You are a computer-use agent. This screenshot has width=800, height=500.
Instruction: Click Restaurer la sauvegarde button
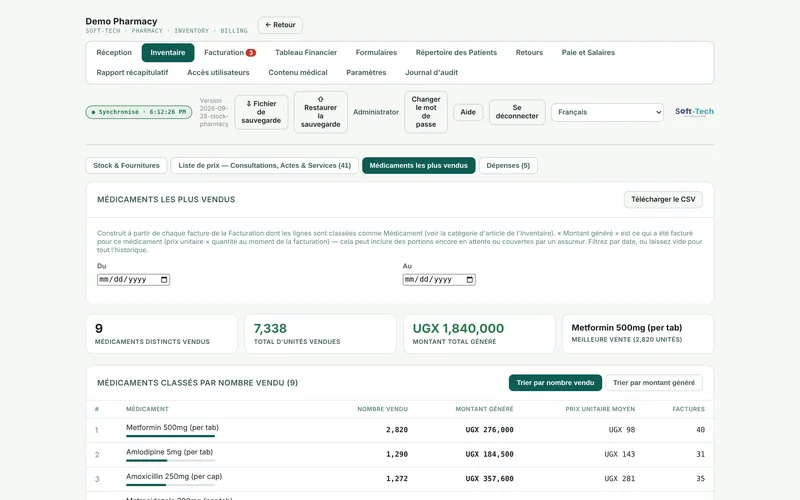point(320,112)
